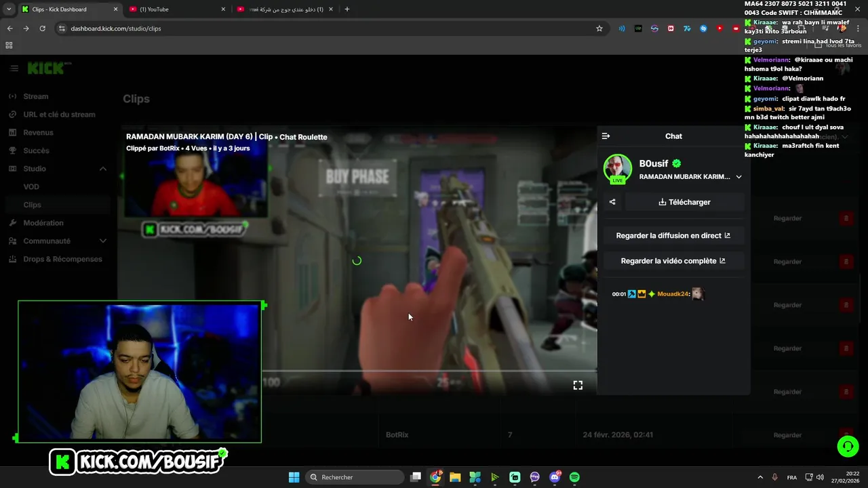
Task: Open the tab search dropdown arrow
Action: coord(9,9)
